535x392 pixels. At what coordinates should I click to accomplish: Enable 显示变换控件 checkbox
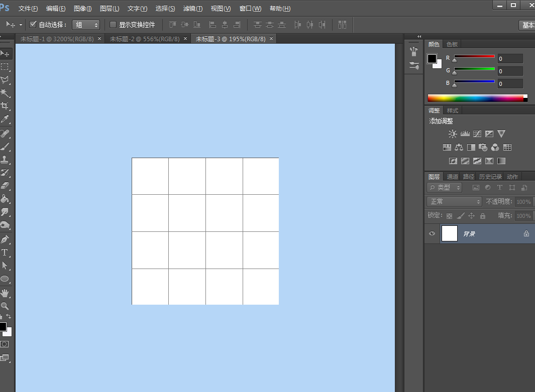coord(113,25)
